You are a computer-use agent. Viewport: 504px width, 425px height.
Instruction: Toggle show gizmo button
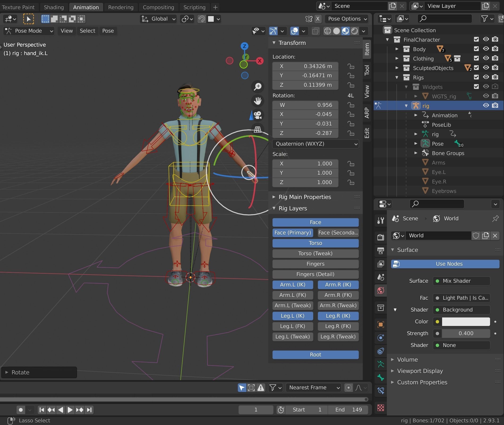(x=273, y=31)
